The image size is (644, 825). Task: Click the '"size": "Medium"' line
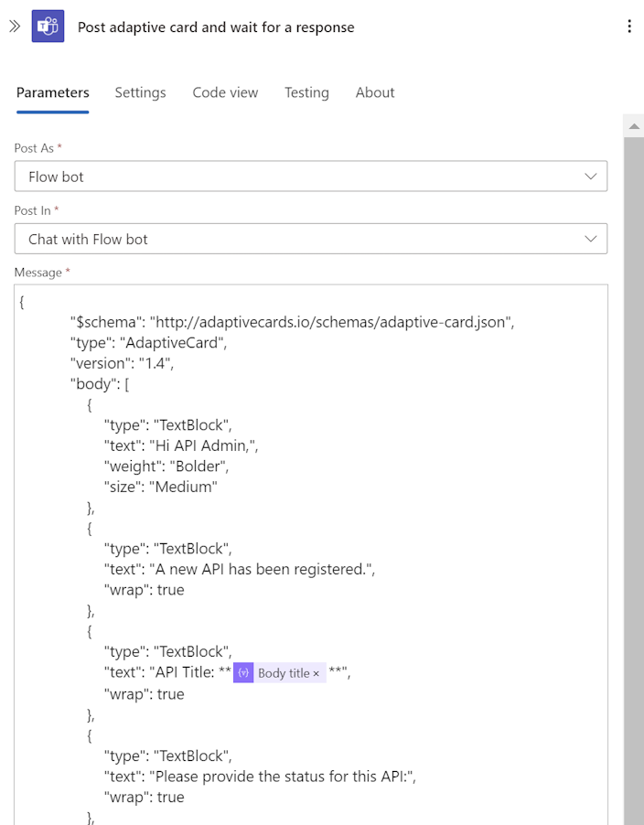tap(160, 487)
